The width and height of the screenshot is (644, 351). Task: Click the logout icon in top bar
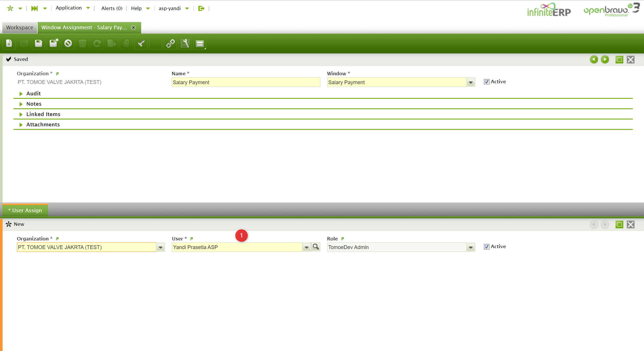(x=201, y=8)
